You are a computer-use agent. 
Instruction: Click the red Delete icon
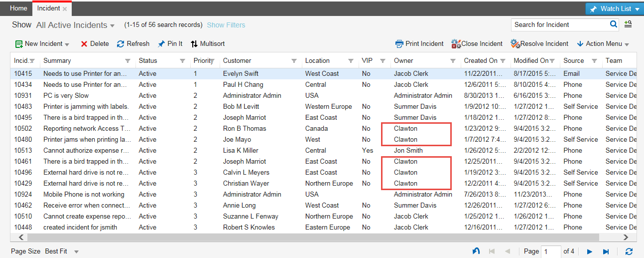[x=84, y=44]
